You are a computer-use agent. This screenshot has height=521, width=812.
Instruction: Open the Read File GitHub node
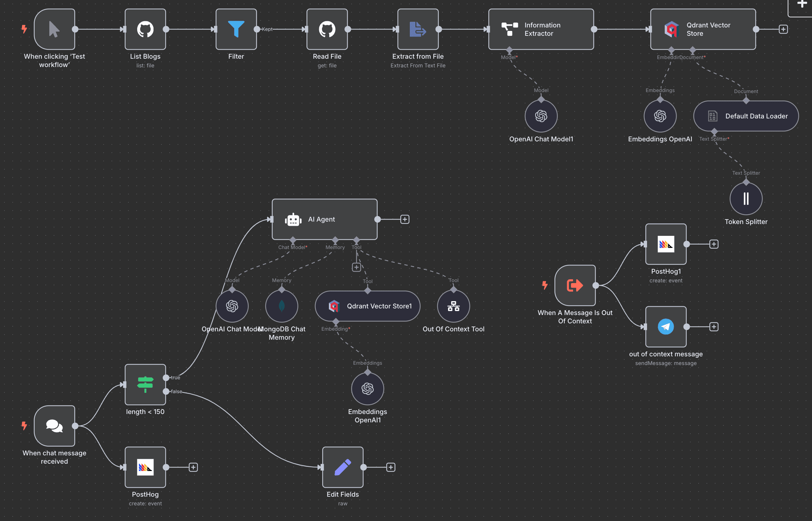[327, 29]
